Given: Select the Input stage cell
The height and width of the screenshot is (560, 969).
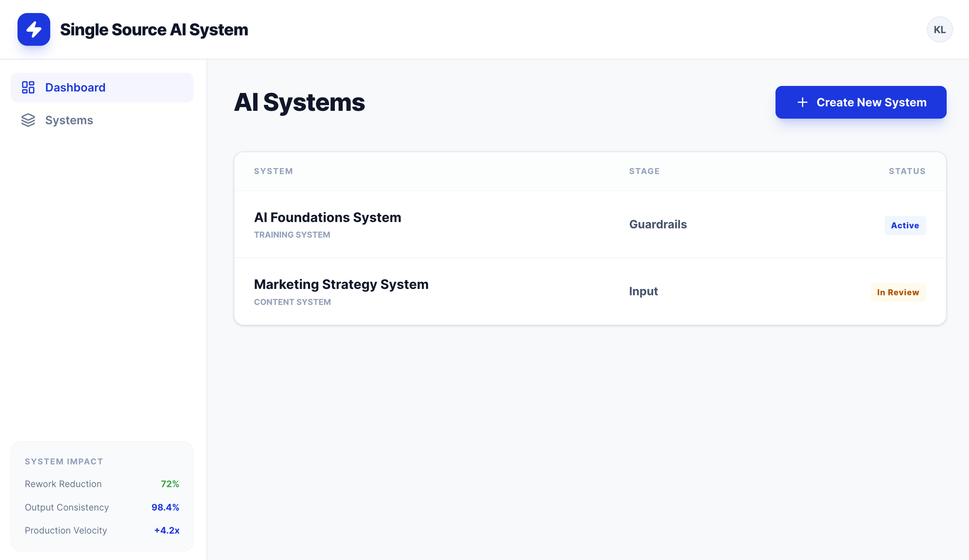Looking at the screenshot, I should (x=643, y=291).
